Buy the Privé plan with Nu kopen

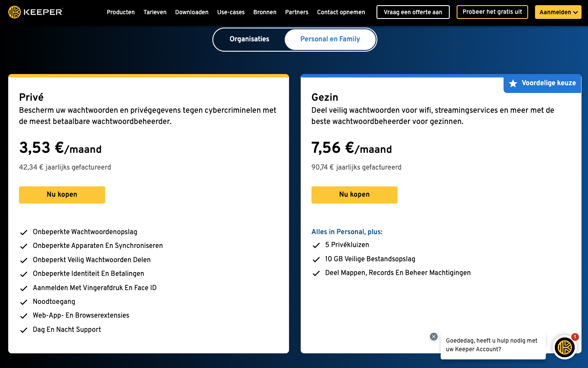(x=62, y=195)
